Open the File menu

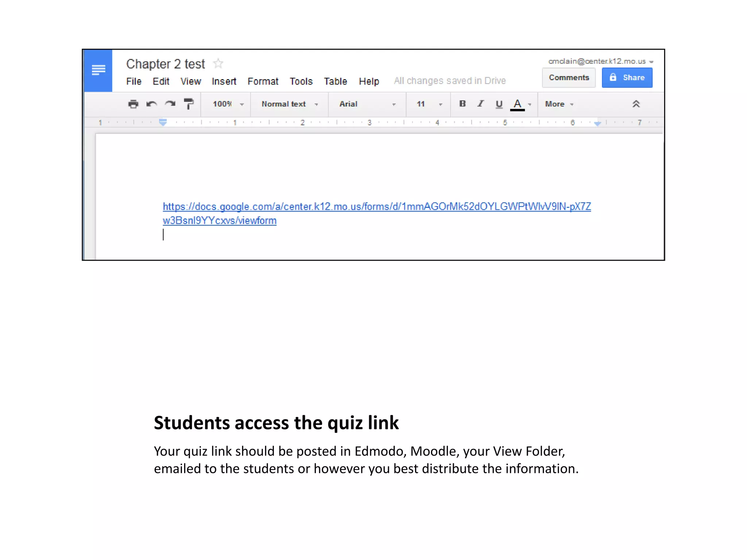point(133,81)
